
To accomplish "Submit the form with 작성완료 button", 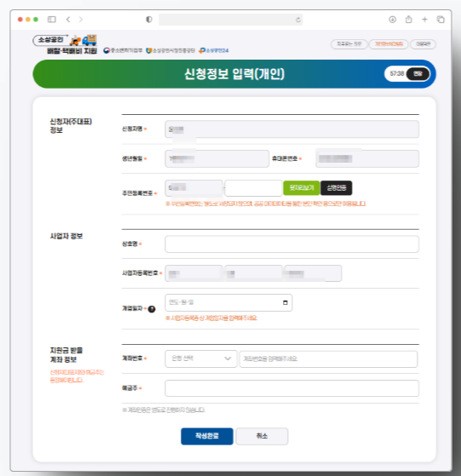I will tap(207, 436).
